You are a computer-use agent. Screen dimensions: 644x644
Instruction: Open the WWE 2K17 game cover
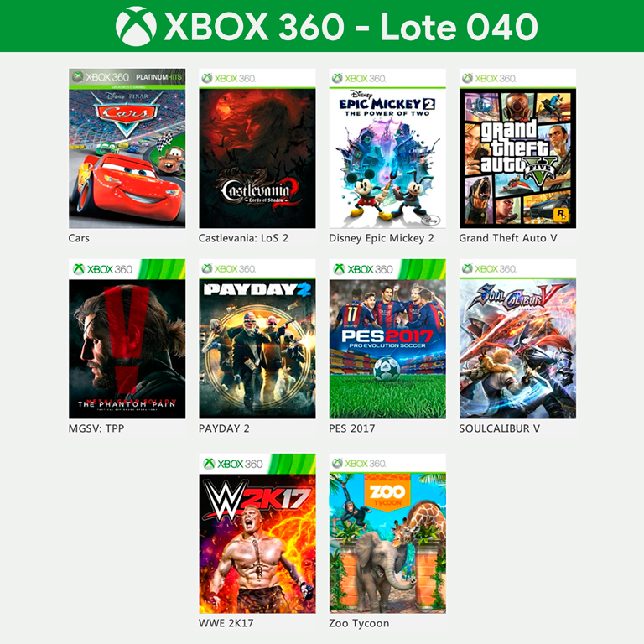pyautogui.click(x=257, y=533)
